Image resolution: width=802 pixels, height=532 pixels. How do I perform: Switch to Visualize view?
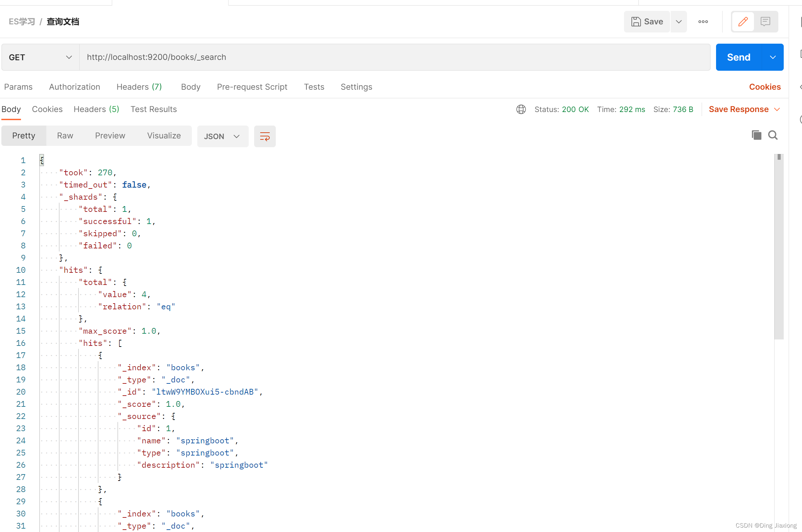click(164, 136)
